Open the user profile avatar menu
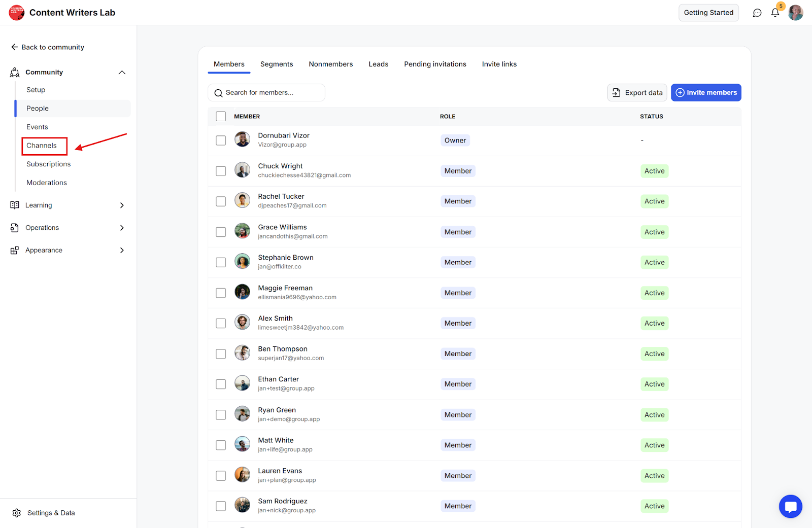 pyautogui.click(x=795, y=13)
